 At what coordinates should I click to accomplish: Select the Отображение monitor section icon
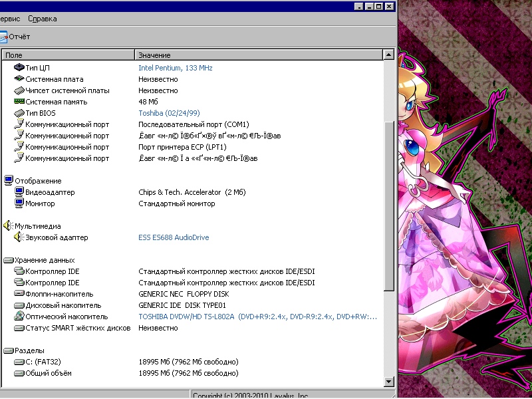pos(9,180)
